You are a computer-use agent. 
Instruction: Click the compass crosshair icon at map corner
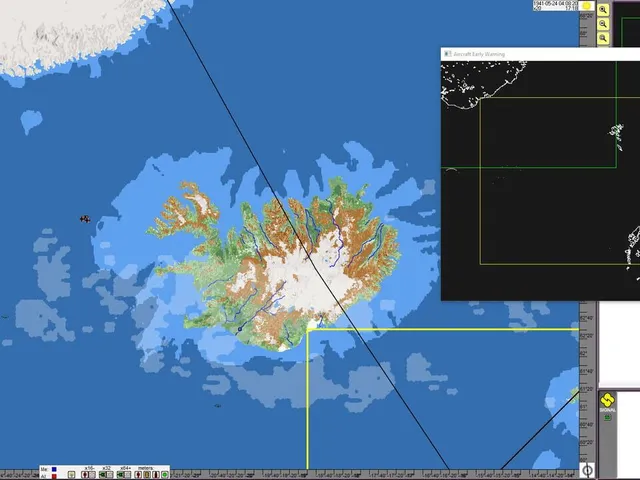coord(587,470)
